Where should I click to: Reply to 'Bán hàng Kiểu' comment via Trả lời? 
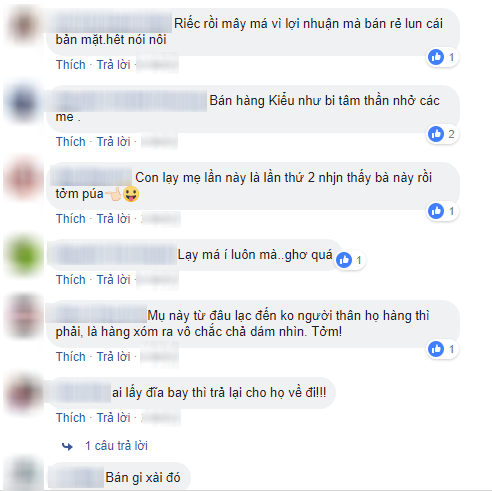(x=113, y=142)
